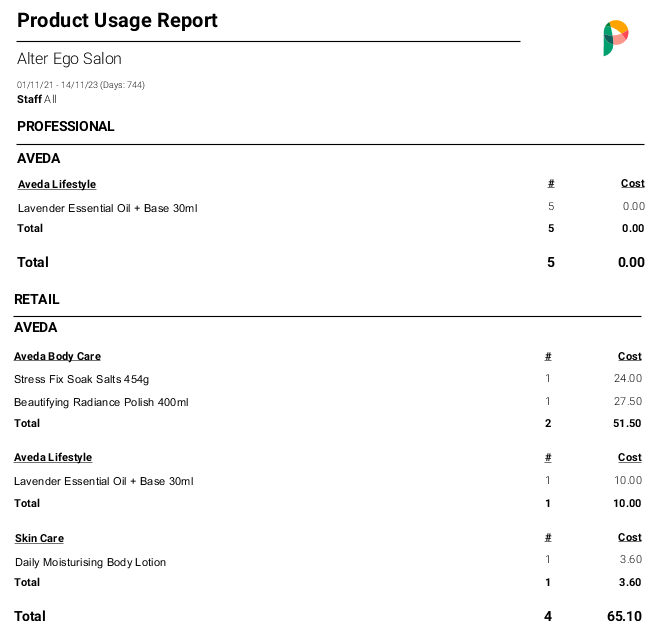The height and width of the screenshot is (631, 658).
Task: Click the colorful P logo icon
Action: tap(616, 38)
